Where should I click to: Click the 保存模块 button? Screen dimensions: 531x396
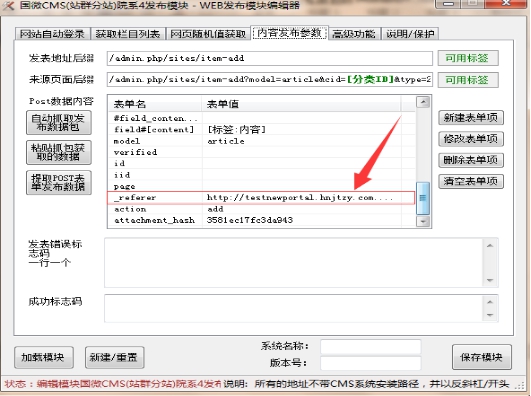(x=481, y=357)
